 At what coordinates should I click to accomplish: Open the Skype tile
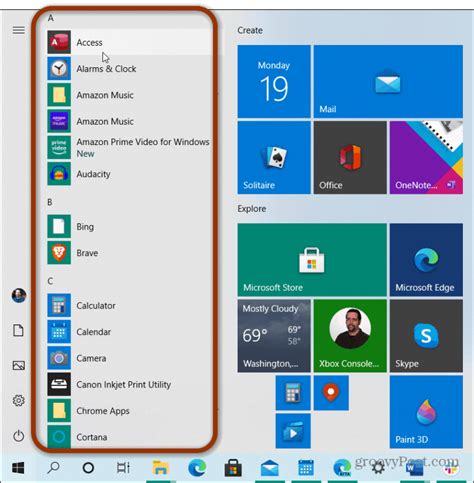[426, 336]
